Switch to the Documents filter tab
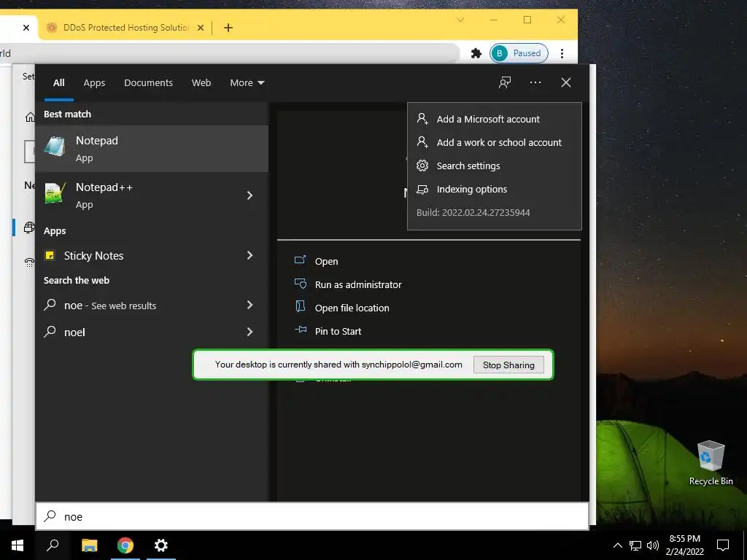The width and height of the screenshot is (747, 560). pos(148,83)
